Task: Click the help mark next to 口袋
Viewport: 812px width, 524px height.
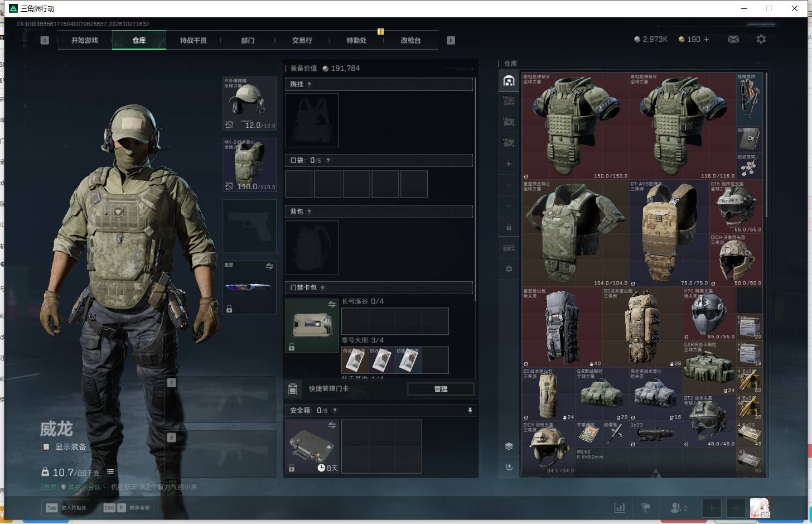Action: click(328, 161)
